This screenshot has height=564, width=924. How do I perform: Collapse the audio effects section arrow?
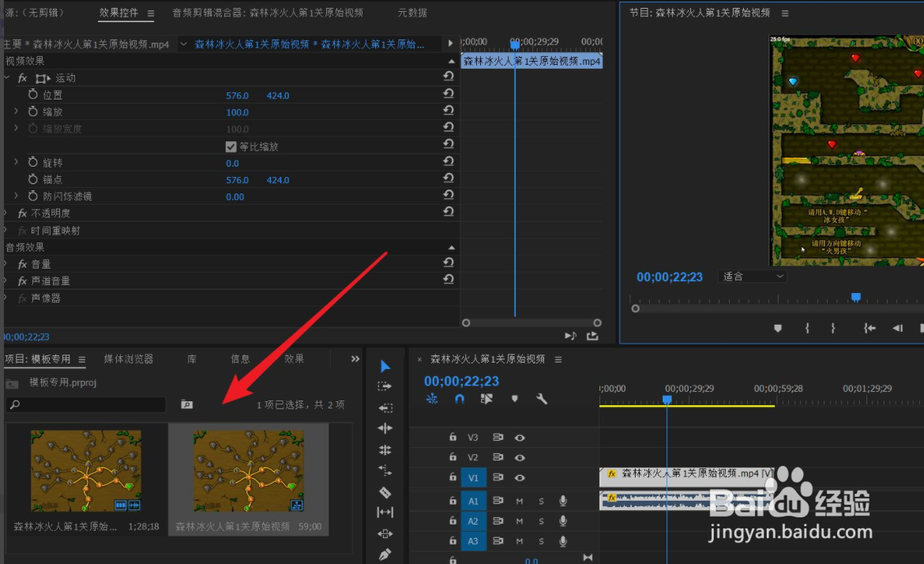[x=452, y=247]
